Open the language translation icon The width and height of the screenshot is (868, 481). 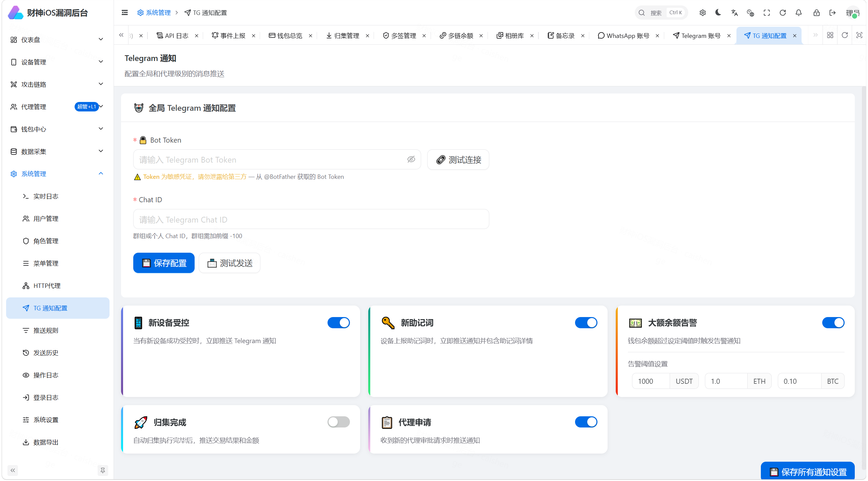pos(734,13)
